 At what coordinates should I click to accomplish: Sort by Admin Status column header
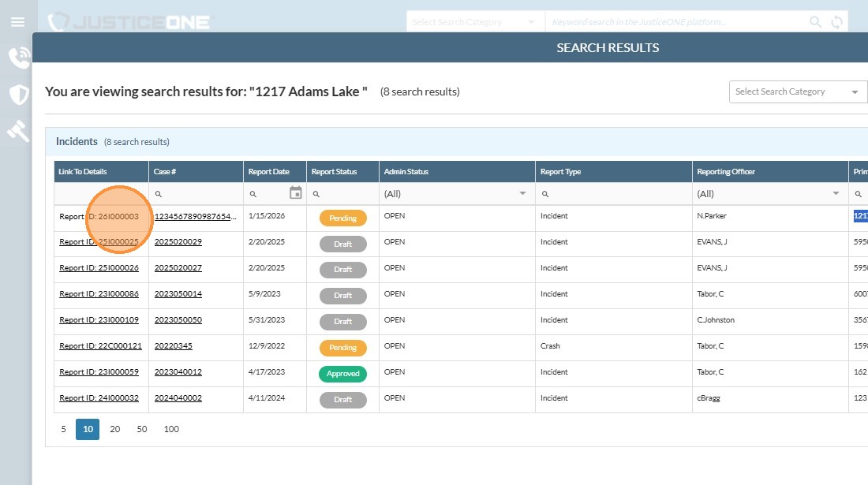457,171
